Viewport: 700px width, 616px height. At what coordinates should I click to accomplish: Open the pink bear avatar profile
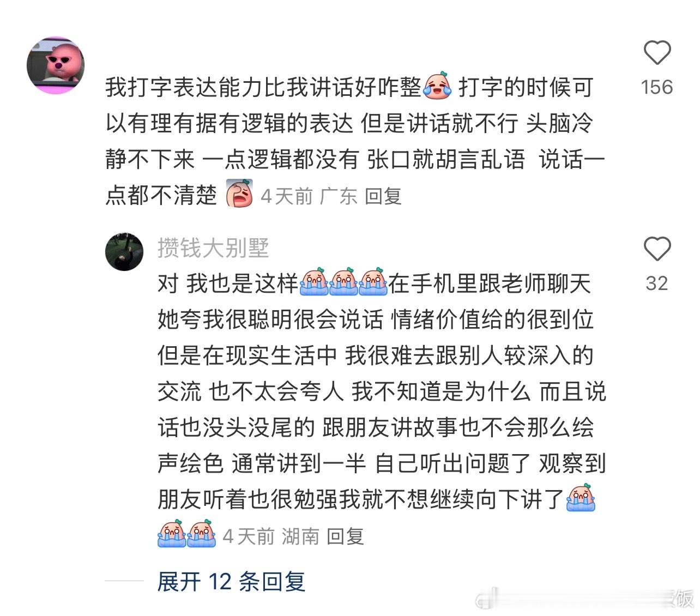(55, 65)
